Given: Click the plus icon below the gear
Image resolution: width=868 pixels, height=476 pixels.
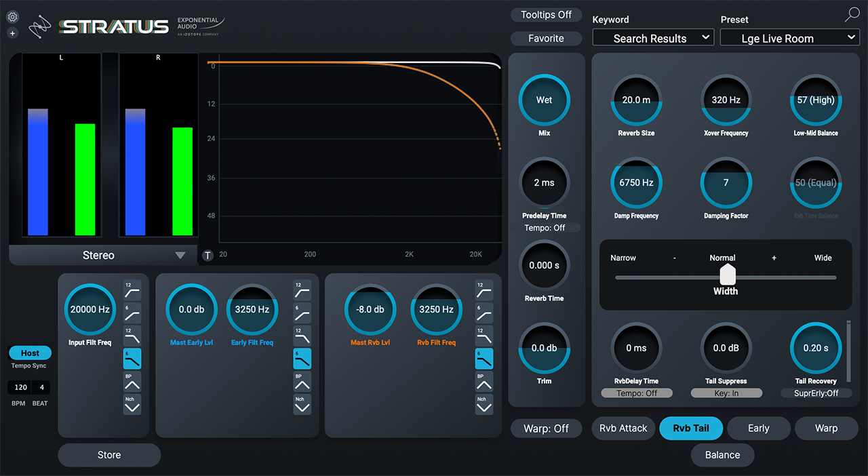Looking at the screenshot, I should pyautogui.click(x=12, y=33).
